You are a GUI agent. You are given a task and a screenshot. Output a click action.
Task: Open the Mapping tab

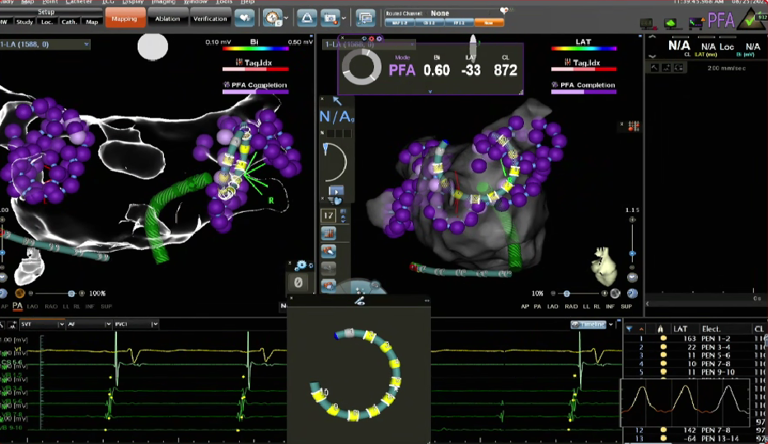(x=123, y=19)
